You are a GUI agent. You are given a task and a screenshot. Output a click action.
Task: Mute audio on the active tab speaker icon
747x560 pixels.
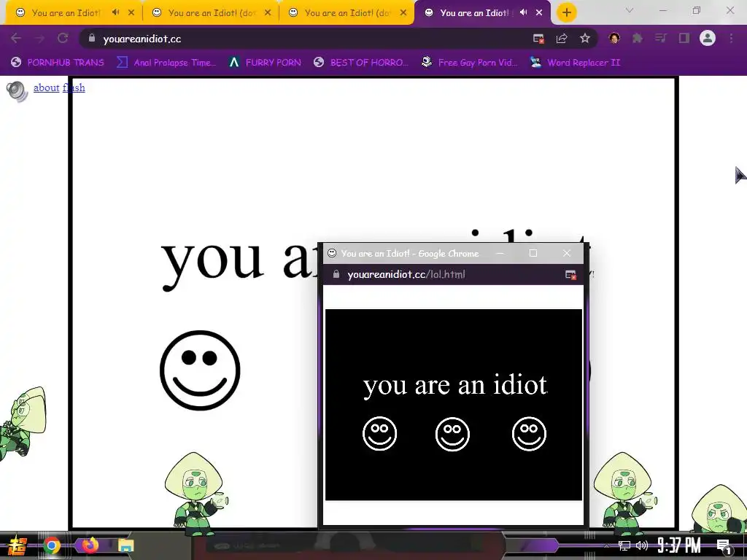pyautogui.click(x=523, y=12)
